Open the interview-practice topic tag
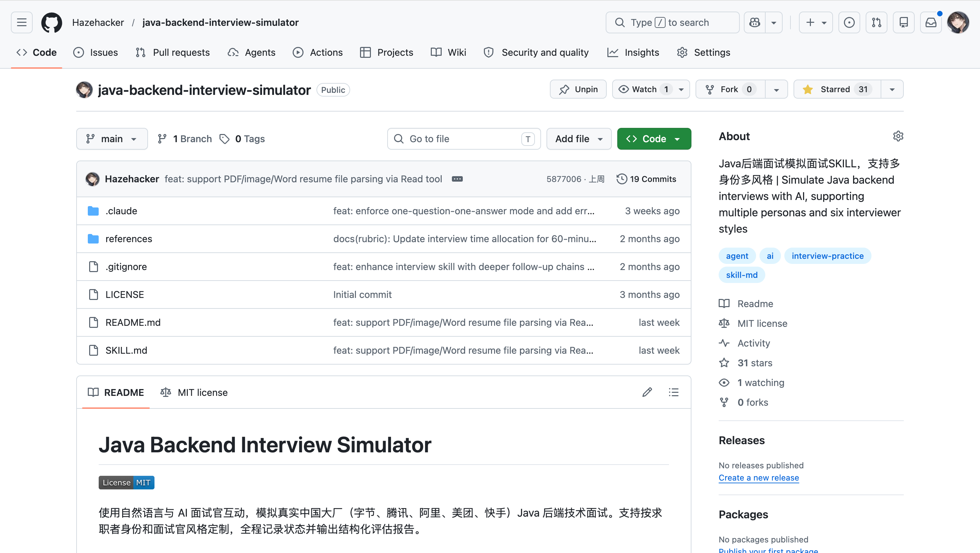 (828, 256)
